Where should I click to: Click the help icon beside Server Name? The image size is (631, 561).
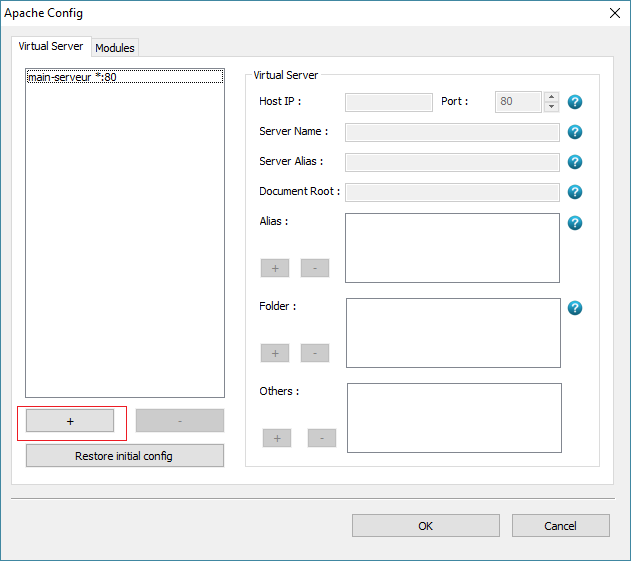(575, 132)
